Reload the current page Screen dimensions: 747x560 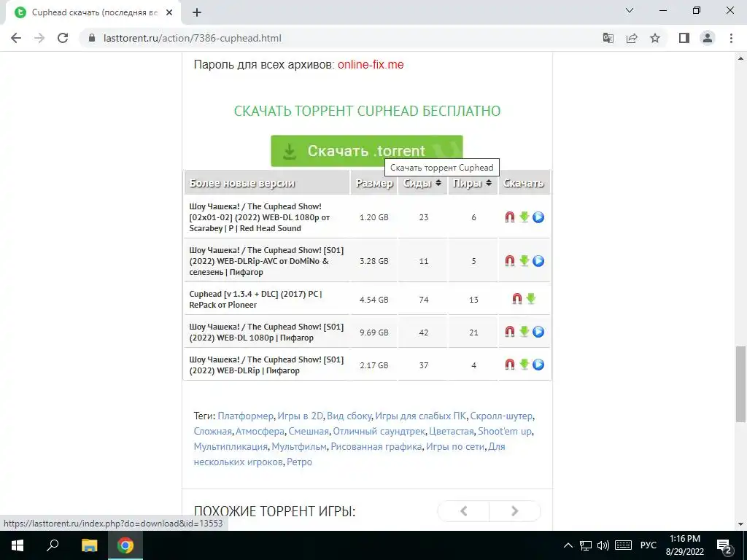pyautogui.click(x=63, y=38)
